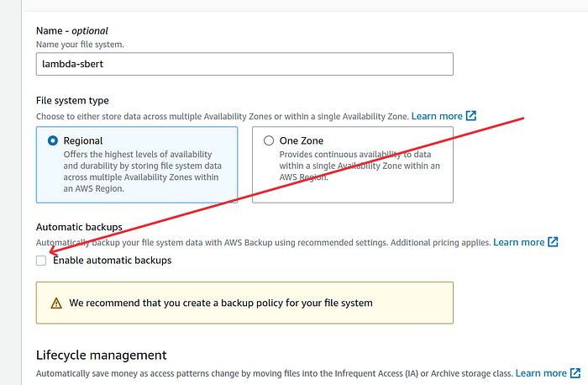Click the Lifecycle management section heading

(x=102, y=355)
